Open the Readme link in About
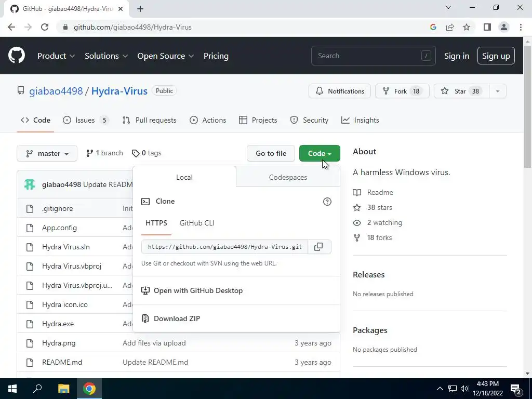This screenshot has width=532, height=399. (380, 192)
